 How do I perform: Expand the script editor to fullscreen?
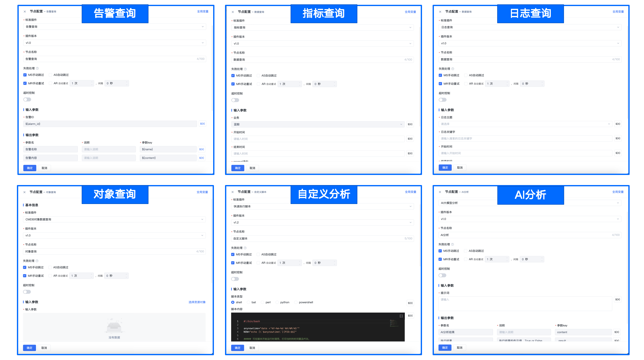pos(401,316)
